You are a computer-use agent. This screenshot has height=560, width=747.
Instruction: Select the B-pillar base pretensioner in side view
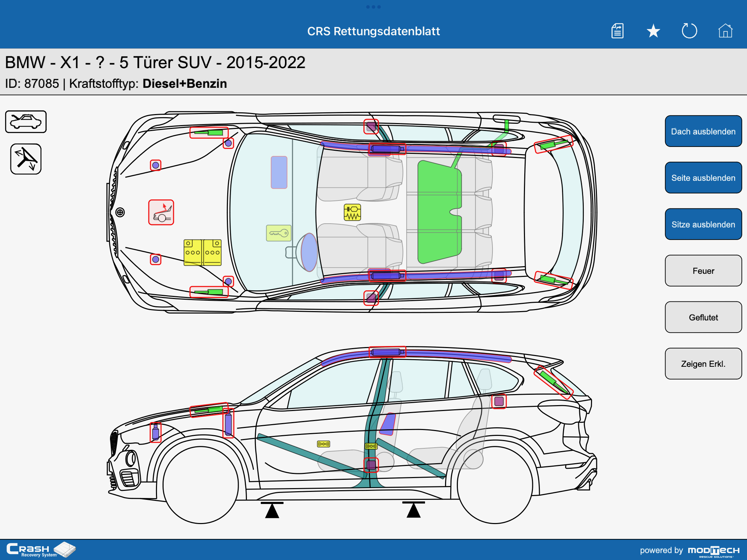371,465
